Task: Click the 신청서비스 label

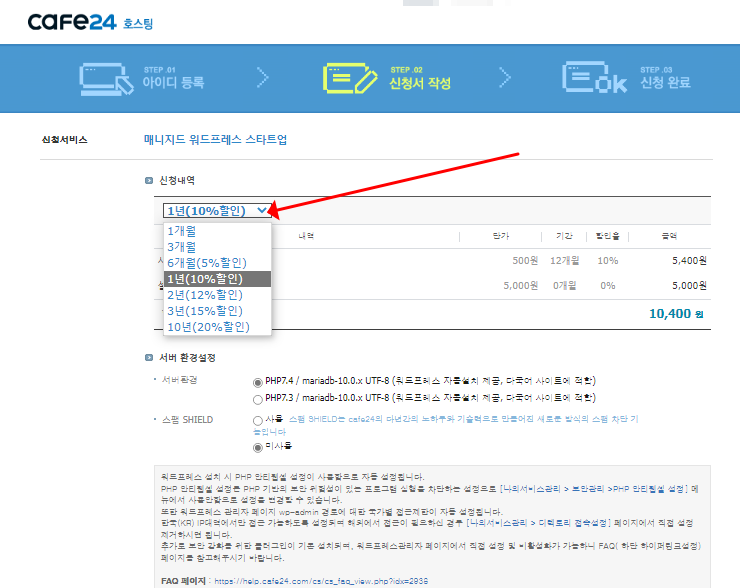Action: 65,140
